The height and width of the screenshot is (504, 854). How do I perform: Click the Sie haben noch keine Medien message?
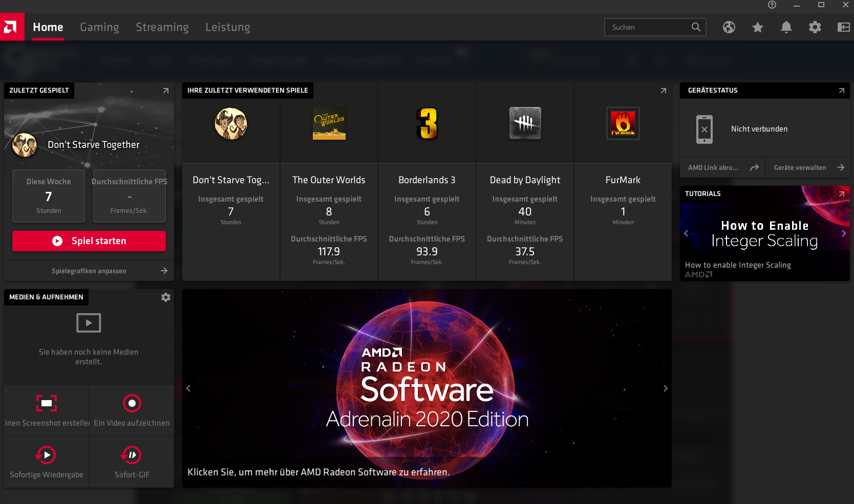click(x=89, y=357)
